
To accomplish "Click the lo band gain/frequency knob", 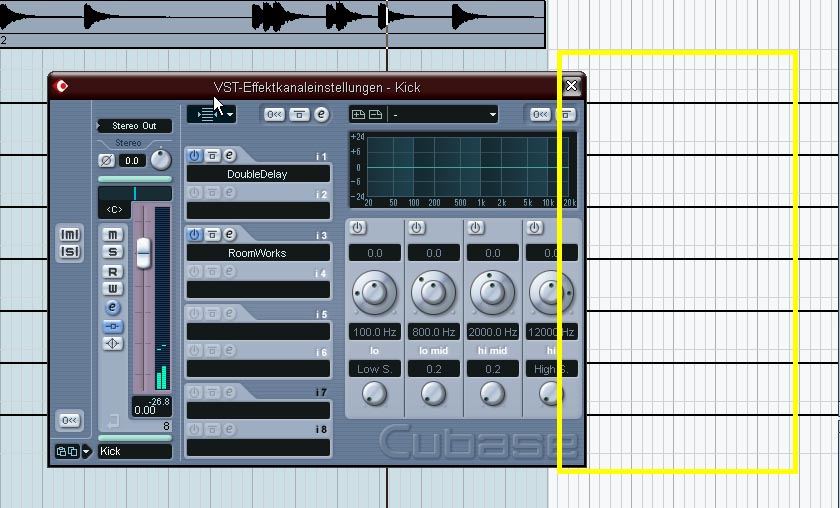I will pos(374,292).
